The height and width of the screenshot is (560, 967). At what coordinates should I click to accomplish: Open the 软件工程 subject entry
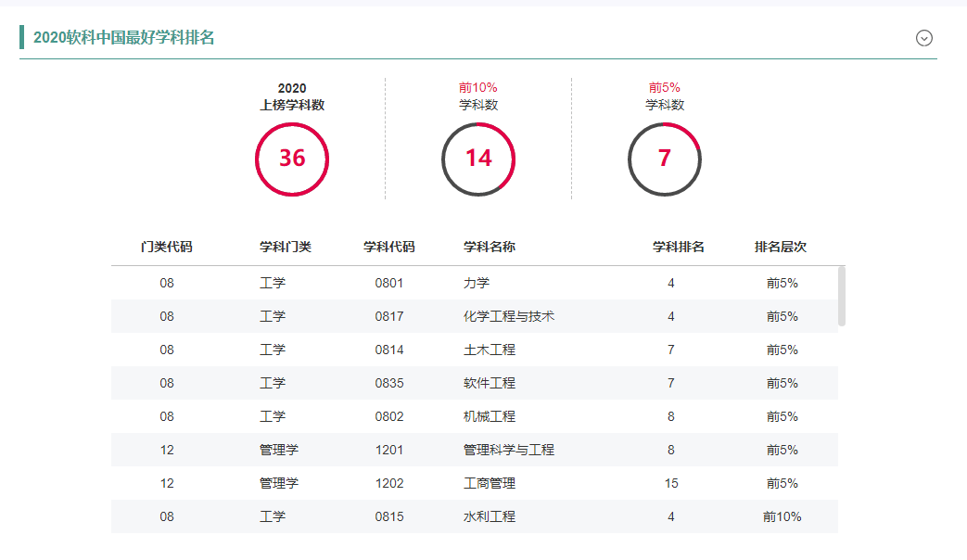[x=490, y=383]
